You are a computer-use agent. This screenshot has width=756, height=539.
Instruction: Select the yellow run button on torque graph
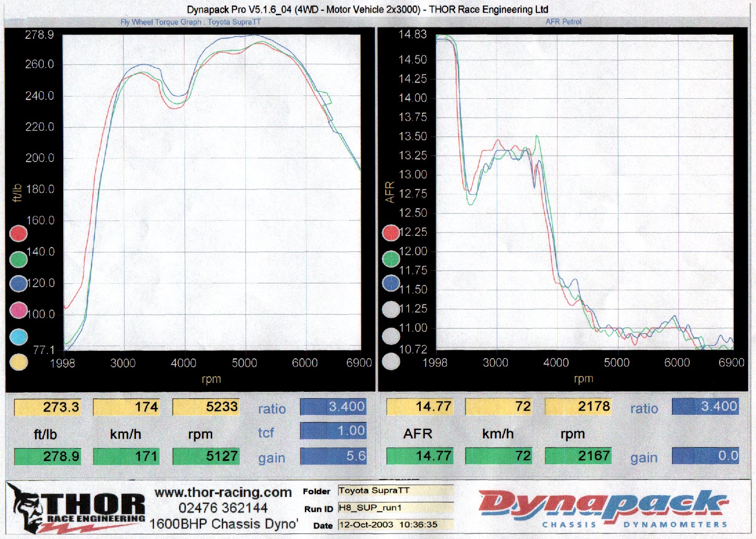(18, 362)
